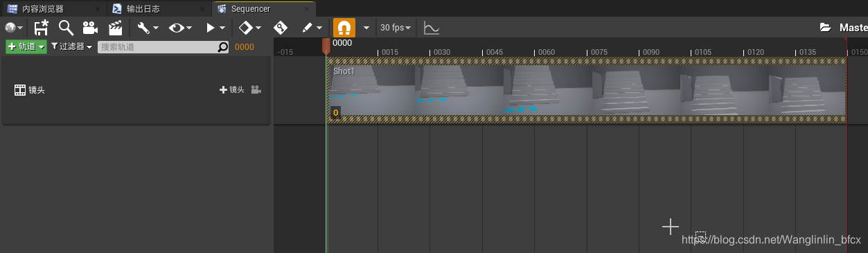Image resolution: width=868 pixels, height=253 pixels.
Task: Open the 30 fps frame rate dropdown
Action: coord(396,28)
